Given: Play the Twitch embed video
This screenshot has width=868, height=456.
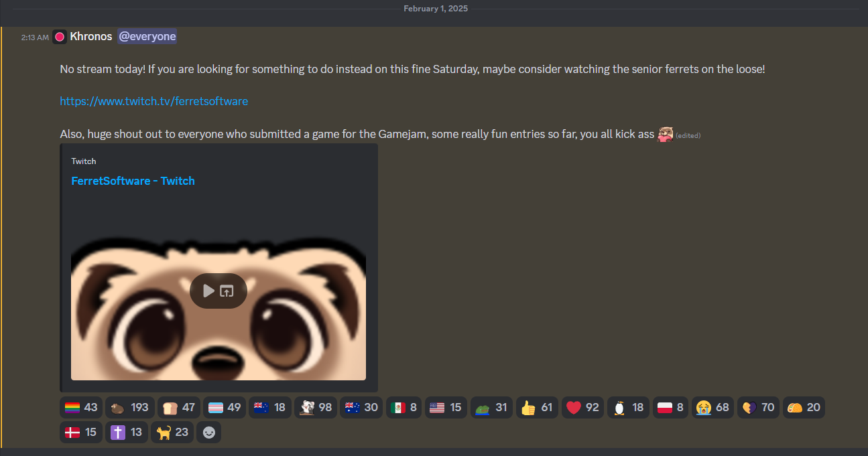Looking at the screenshot, I should pos(209,291).
